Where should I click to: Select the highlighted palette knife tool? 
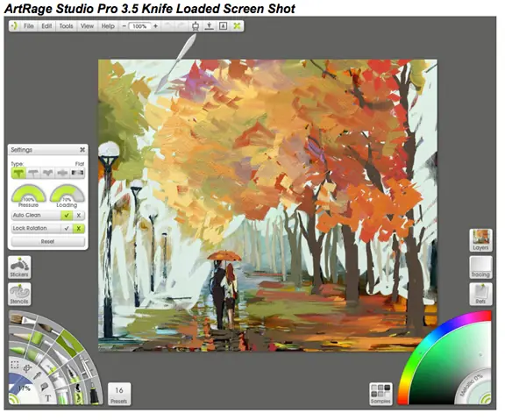coord(69,343)
